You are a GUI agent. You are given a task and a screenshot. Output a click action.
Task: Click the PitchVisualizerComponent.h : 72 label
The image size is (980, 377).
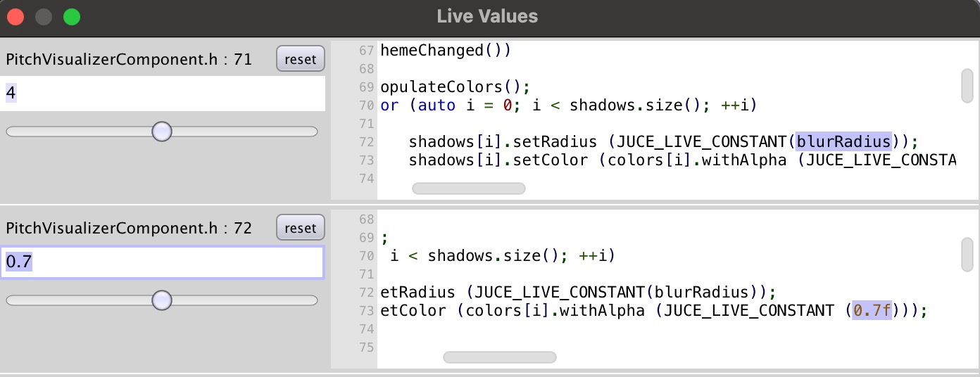129,229
